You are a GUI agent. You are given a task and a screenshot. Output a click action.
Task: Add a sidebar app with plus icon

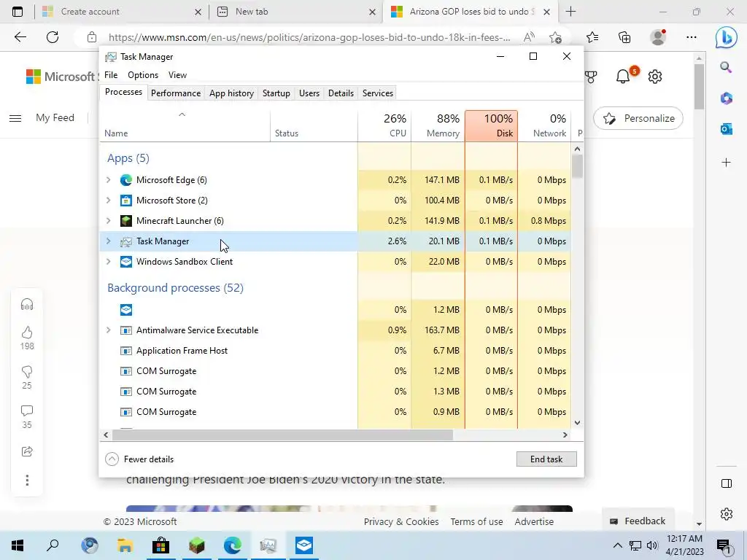click(726, 163)
